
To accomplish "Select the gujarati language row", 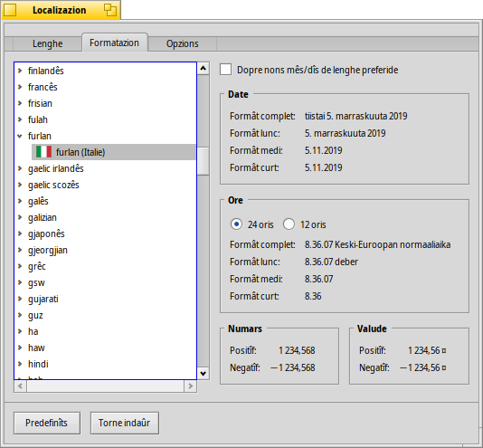I will (x=105, y=299).
